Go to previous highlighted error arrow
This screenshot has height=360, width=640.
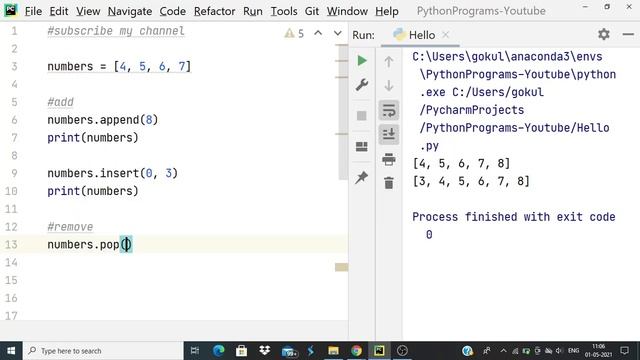pos(318,33)
